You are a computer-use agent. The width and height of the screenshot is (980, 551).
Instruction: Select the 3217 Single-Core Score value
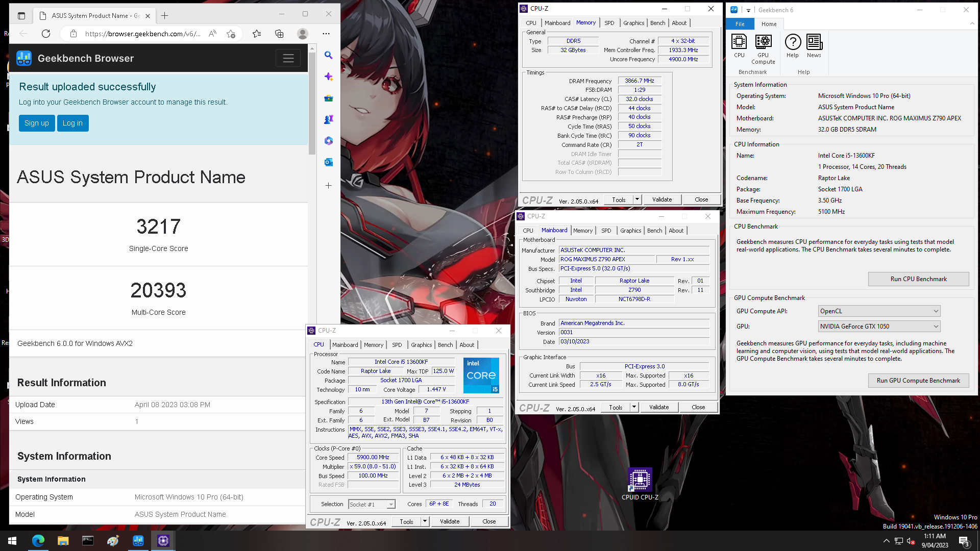[158, 227]
